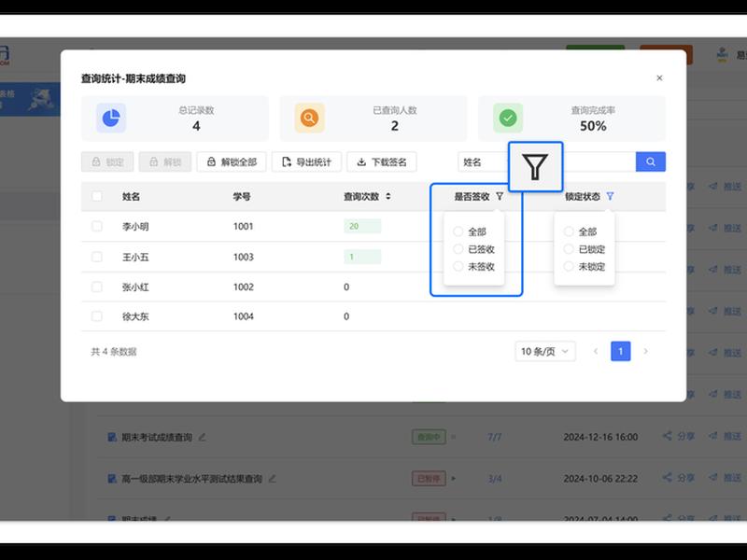This screenshot has width=747, height=560.
Task: Click the 解锁全部 button
Action: [232, 161]
